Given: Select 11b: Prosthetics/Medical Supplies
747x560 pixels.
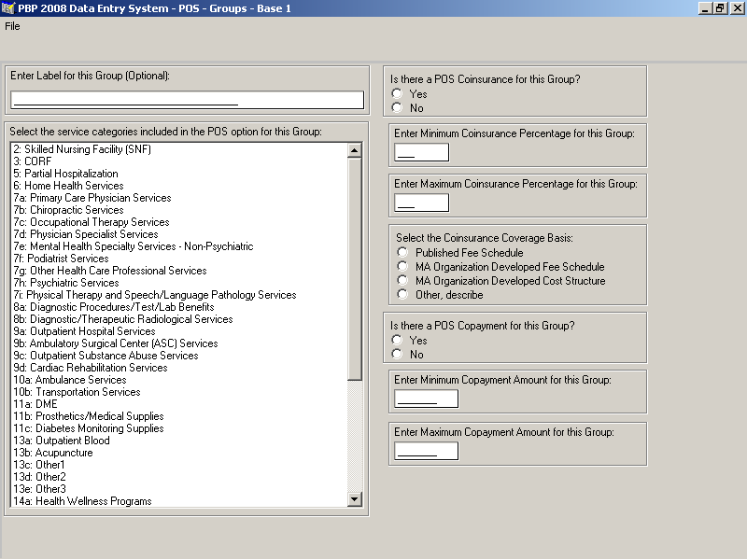Looking at the screenshot, I should pyautogui.click(x=179, y=416).
